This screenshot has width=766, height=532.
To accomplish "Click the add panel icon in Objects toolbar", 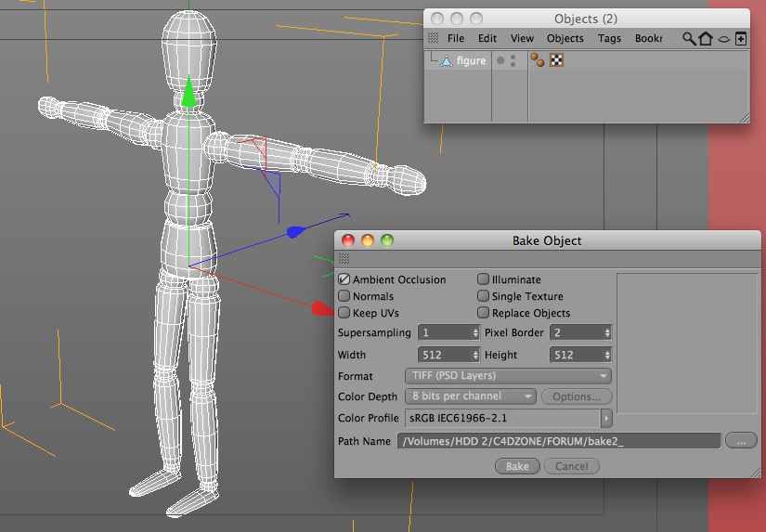I will (x=741, y=39).
